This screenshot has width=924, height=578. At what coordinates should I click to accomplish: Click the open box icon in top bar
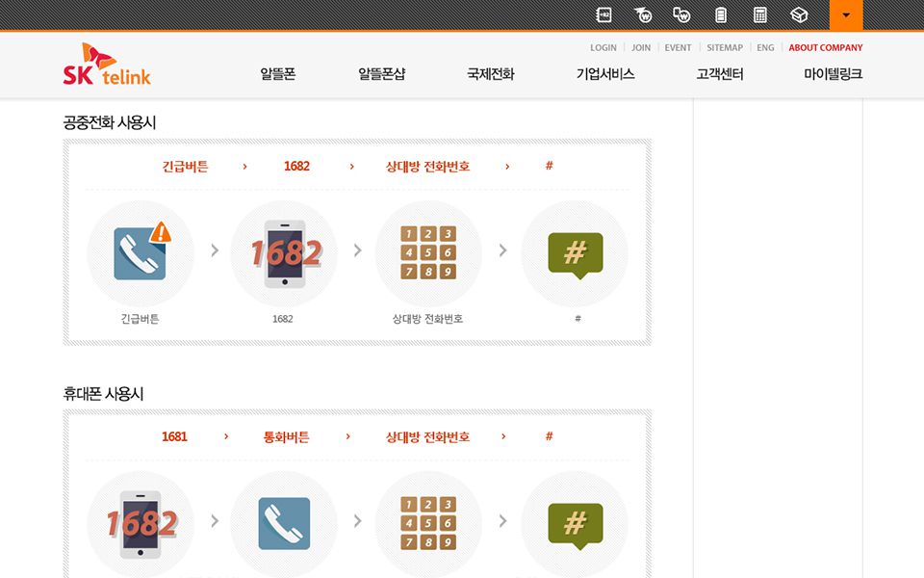(799, 14)
